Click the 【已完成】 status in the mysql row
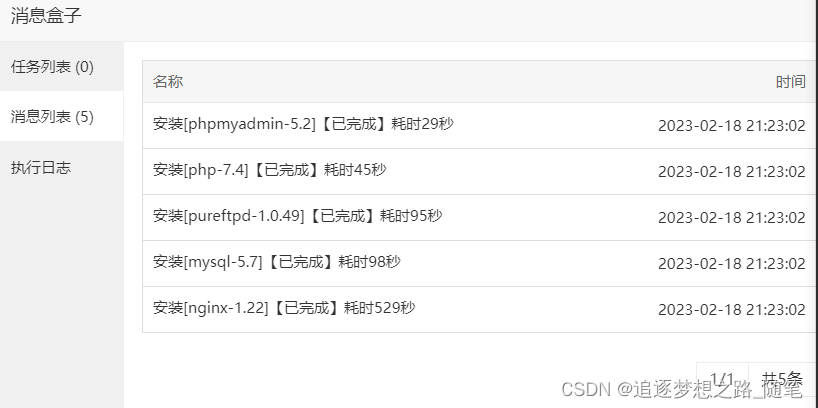Image resolution: width=818 pixels, height=408 pixels. 299,262
